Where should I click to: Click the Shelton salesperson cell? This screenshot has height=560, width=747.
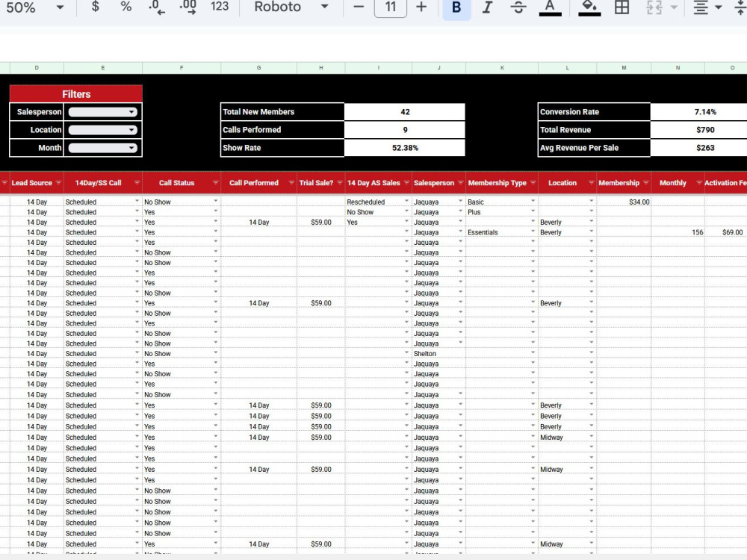(438, 354)
